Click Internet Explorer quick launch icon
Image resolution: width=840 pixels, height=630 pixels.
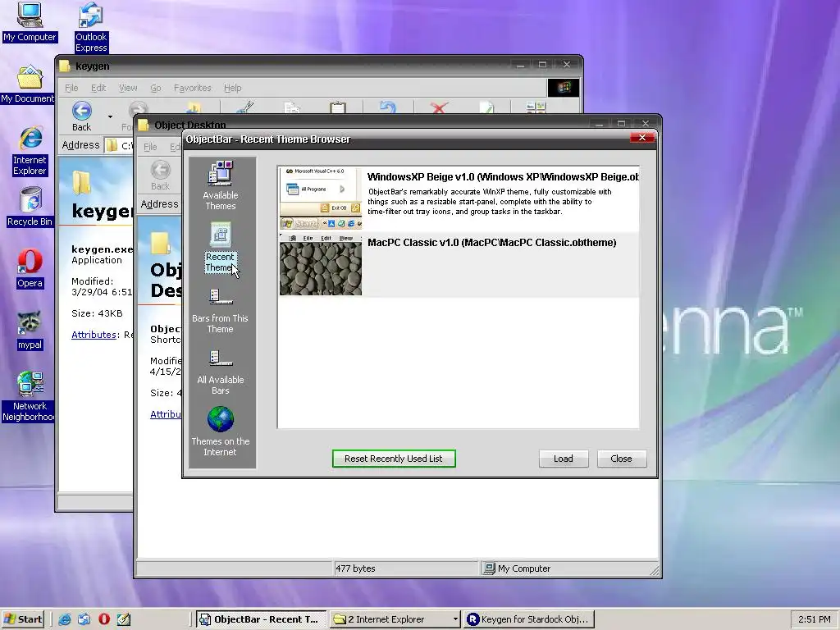pos(65,619)
